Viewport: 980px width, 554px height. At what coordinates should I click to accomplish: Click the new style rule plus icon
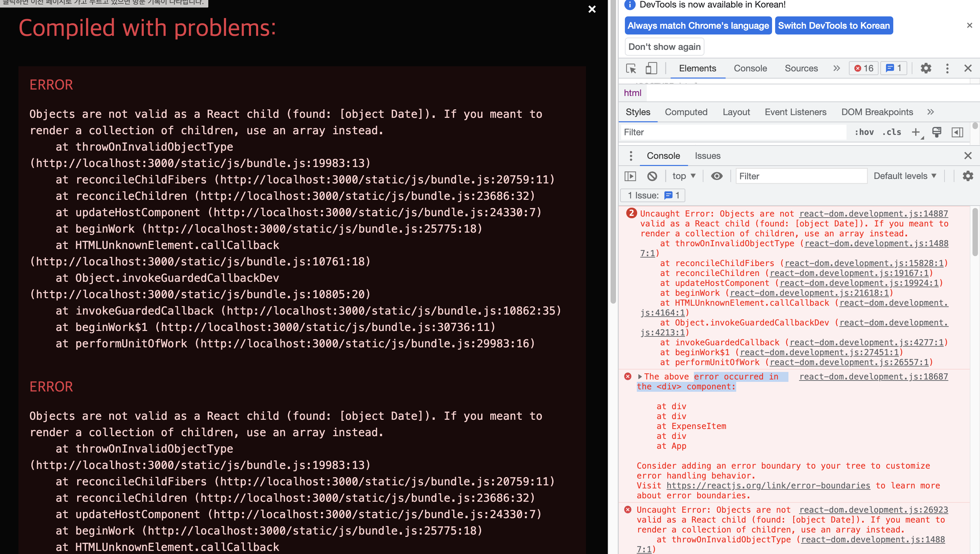916,133
